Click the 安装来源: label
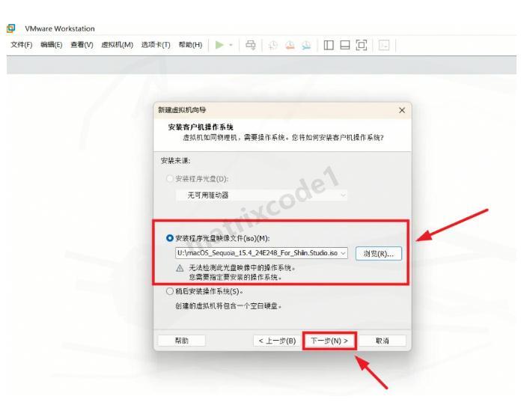The image size is (524, 420). pyautogui.click(x=175, y=161)
